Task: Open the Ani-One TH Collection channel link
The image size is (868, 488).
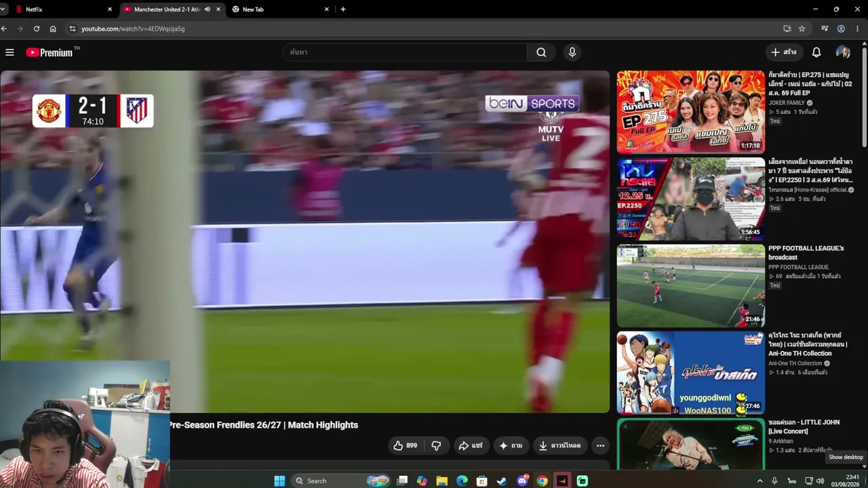Action: point(795,363)
